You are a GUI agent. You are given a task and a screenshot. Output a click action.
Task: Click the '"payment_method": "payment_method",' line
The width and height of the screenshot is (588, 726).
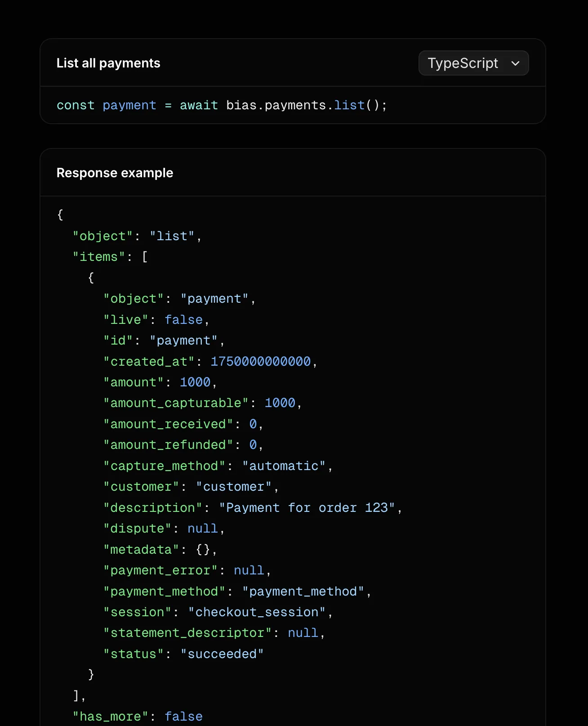pos(237,591)
